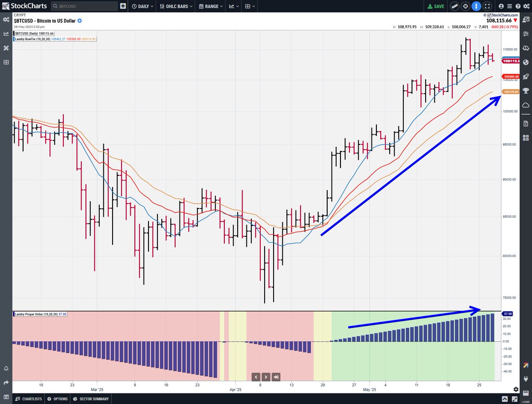The height and width of the screenshot is (404, 532).
Task: Open the gears settings icon in left sidebar
Action: (6, 19)
